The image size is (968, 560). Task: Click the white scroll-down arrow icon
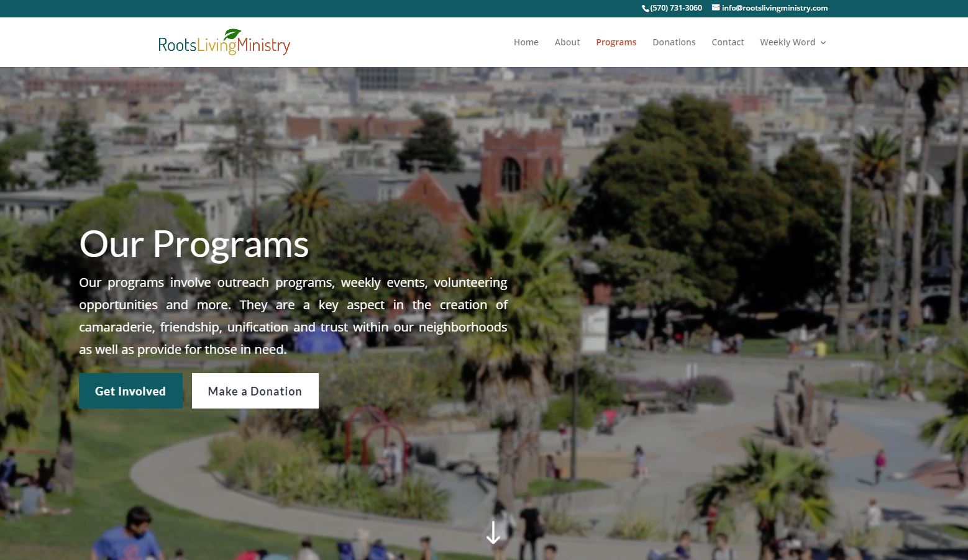[493, 533]
